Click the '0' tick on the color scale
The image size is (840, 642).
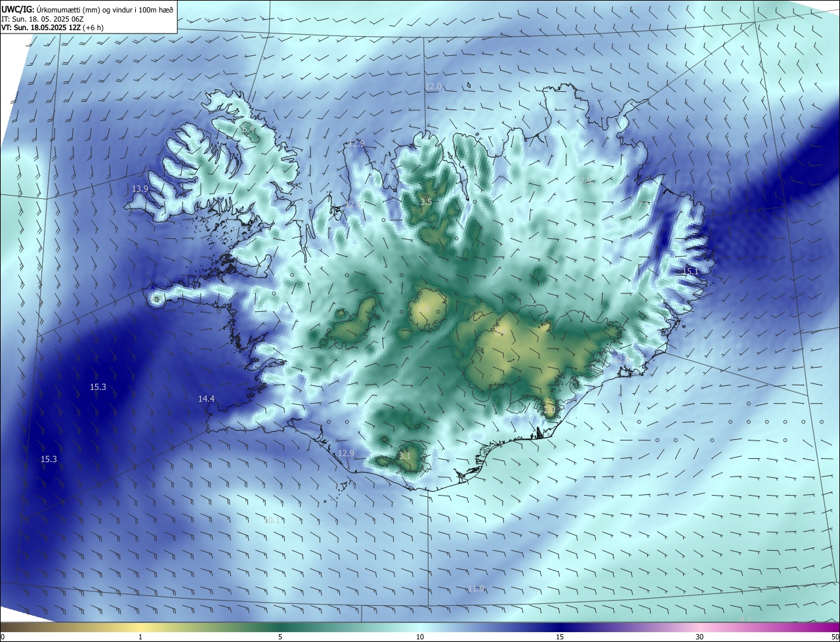coord(3,637)
